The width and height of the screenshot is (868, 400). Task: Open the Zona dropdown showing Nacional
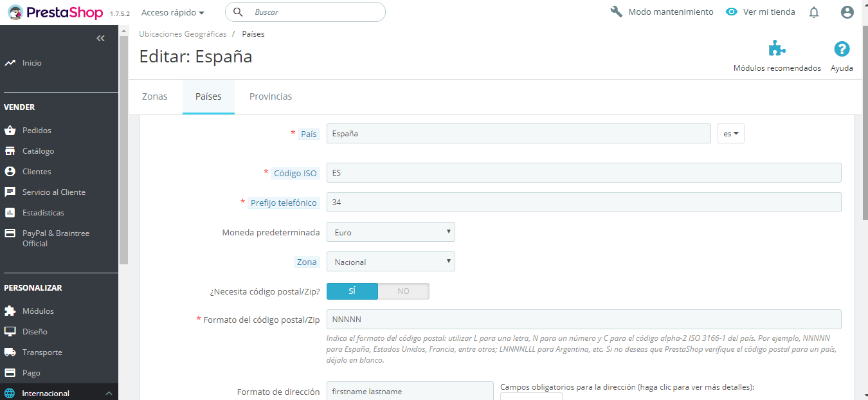tap(391, 262)
